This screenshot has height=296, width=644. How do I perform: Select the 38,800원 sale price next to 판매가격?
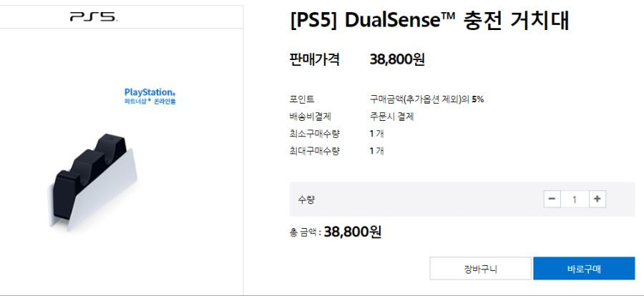pos(397,59)
